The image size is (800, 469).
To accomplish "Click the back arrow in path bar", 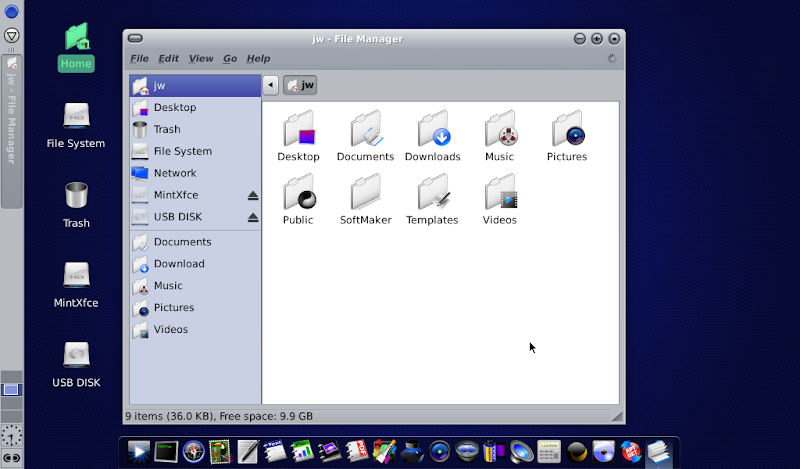I will pos(270,86).
